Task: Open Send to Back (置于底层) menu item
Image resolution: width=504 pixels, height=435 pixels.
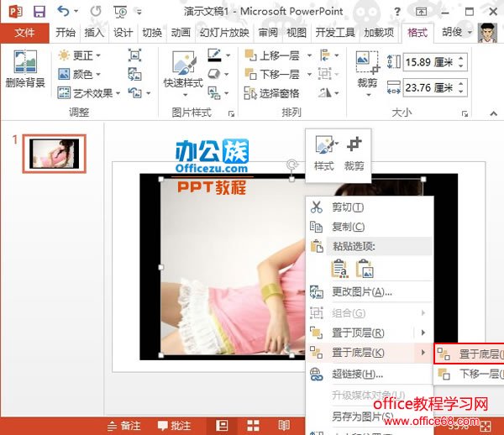Action: pos(369,353)
